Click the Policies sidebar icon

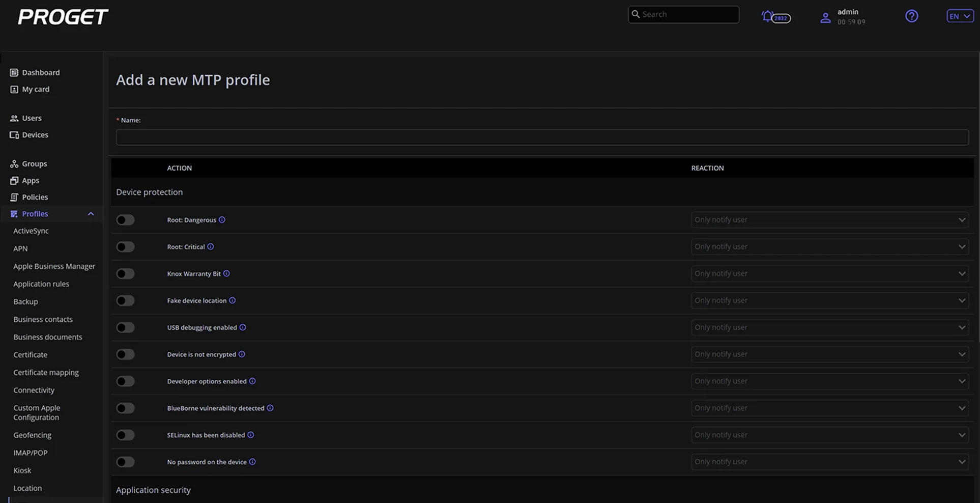pyautogui.click(x=14, y=197)
